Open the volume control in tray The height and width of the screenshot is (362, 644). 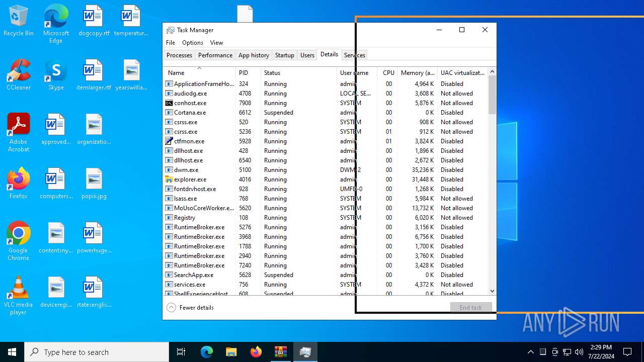click(579, 352)
